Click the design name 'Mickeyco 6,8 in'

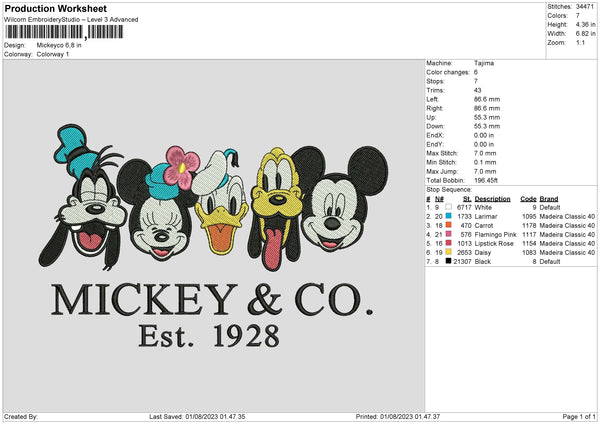click(59, 45)
